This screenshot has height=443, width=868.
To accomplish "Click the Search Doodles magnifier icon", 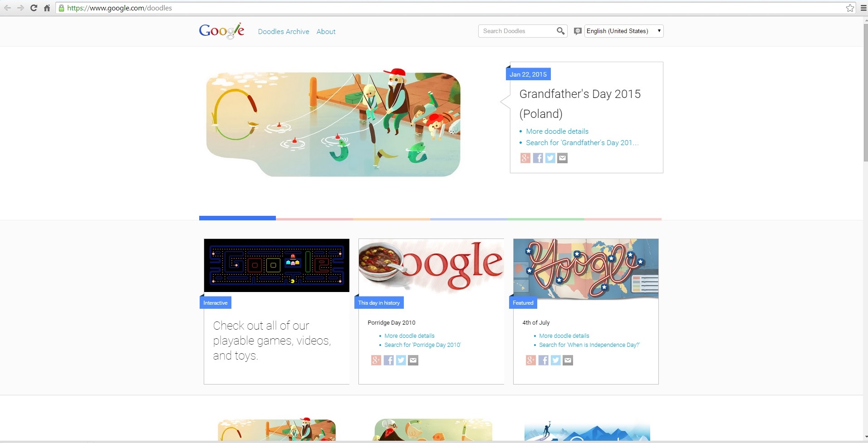I will 561,31.
